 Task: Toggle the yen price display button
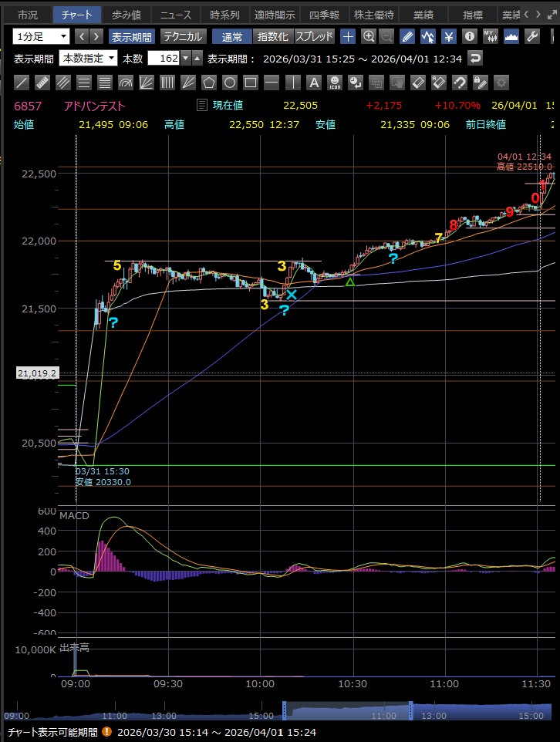coord(448,36)
